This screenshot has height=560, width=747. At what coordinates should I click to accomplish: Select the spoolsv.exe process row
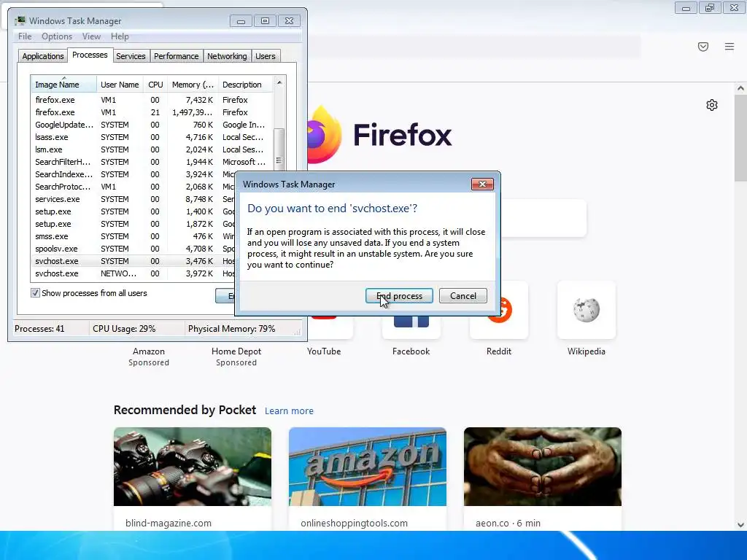coord(133,249)
